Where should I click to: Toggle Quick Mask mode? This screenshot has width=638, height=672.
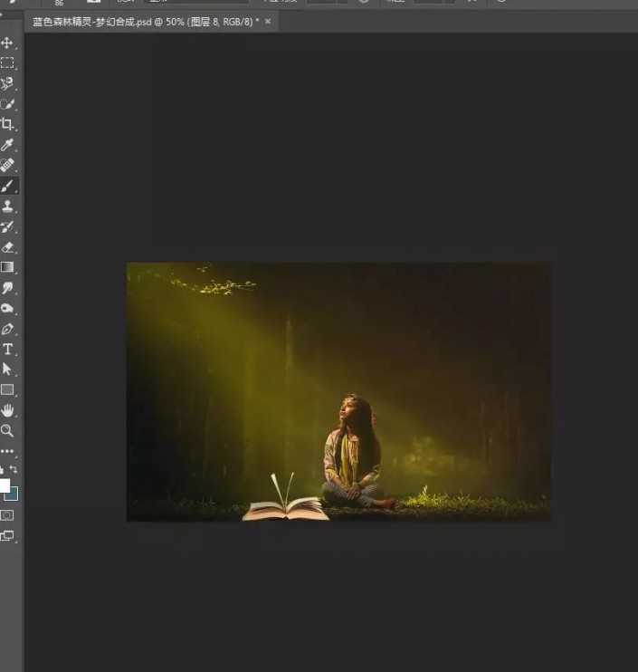pyautogui.click(x=7, y=514)
